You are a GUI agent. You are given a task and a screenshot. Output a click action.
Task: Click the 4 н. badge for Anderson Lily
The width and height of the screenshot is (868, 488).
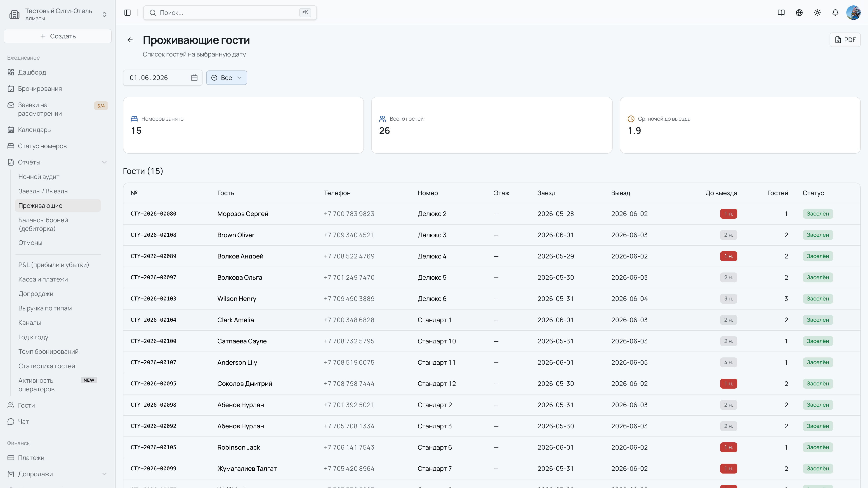click(x=729, y=362)
